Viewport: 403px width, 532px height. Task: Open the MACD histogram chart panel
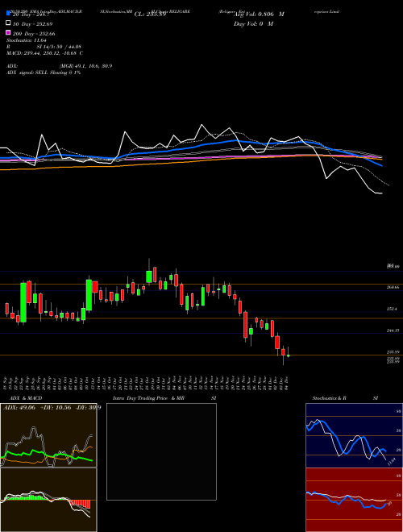click(x=48, y=500)
